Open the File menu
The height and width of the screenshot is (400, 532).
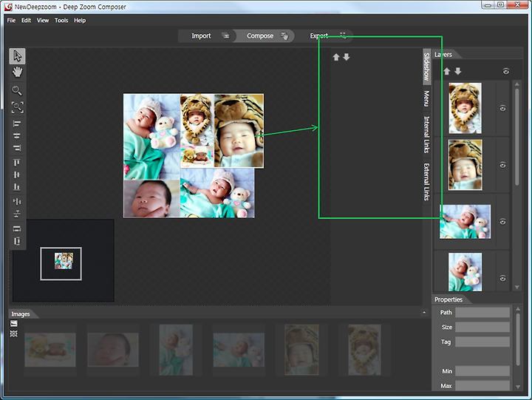pos(11,21)
